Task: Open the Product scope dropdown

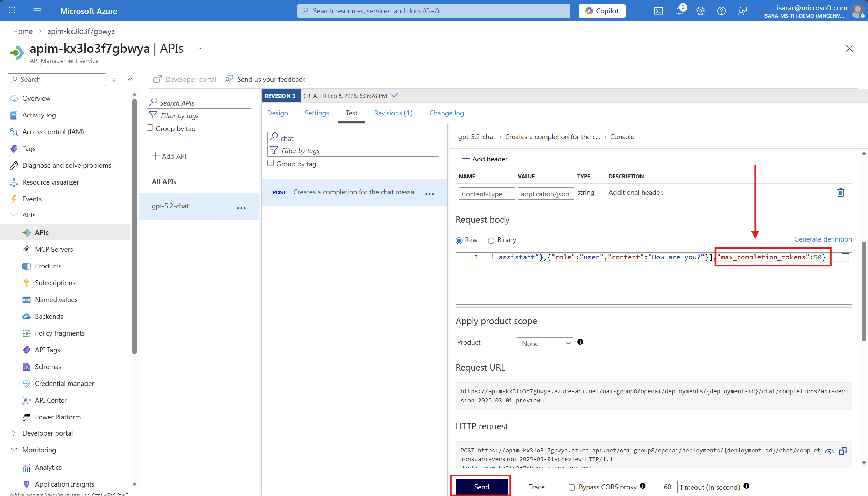Action: coord(545,343)
